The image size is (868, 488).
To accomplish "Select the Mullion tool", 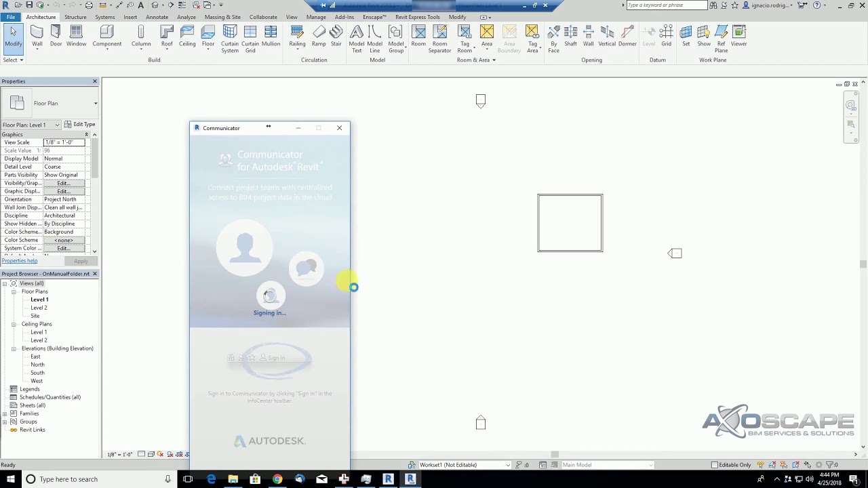I will click(271, 37).
